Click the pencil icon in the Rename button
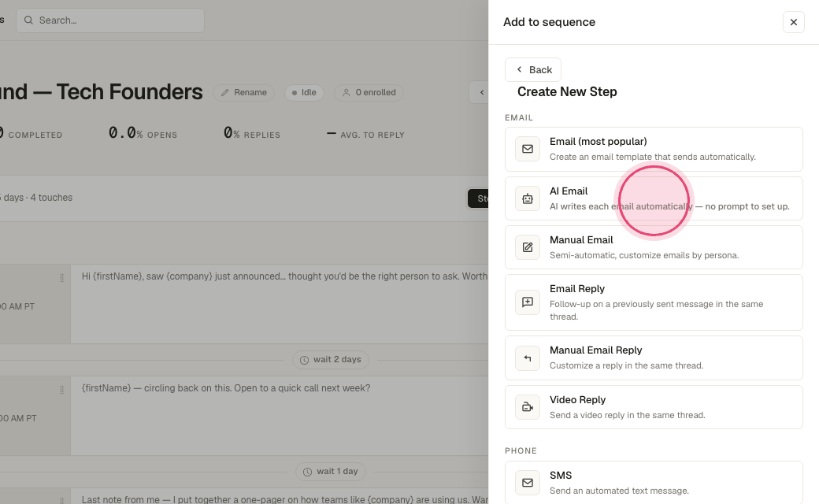819x504 pixels. (x=225, y=92)
